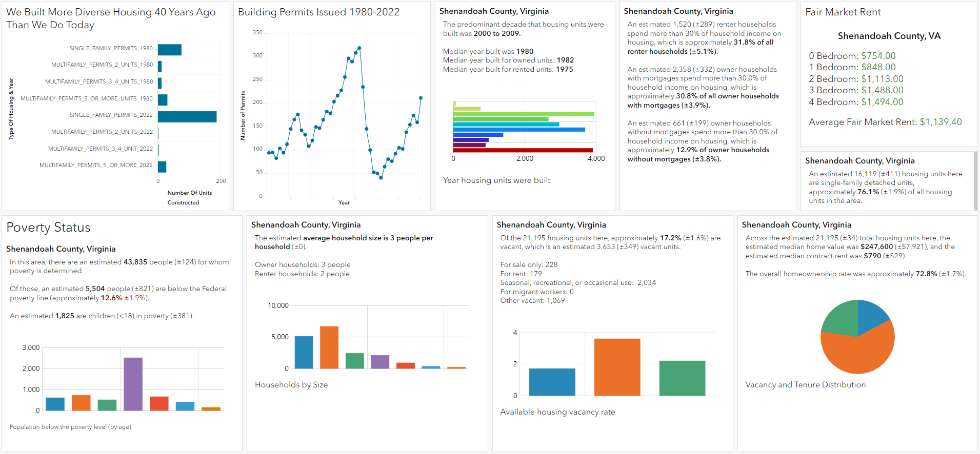Click the tall purple bar in poverty chart
Screen dimensions: 980x454
coord(133,384)
